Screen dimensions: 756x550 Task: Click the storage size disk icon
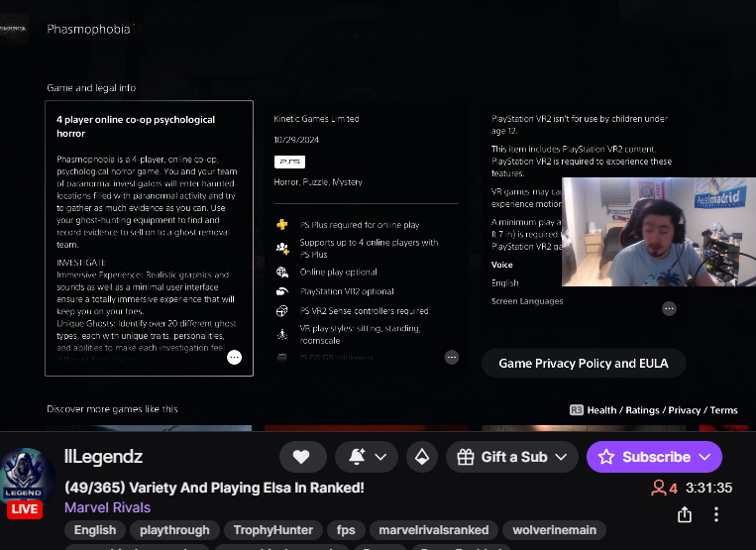[x=282, y=358]
